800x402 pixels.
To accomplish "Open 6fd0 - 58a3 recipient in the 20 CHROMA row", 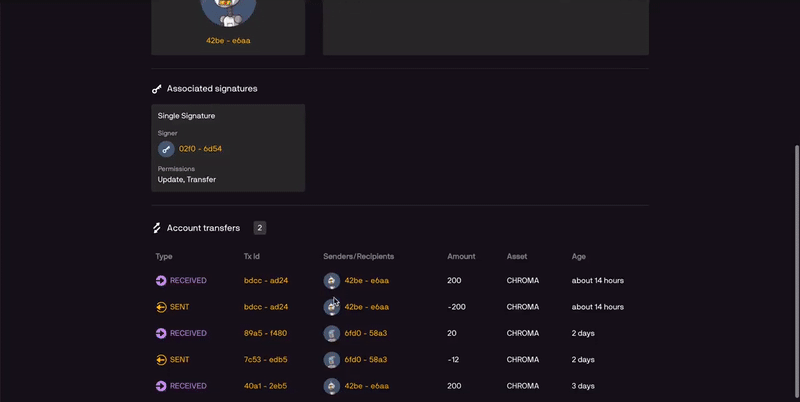I will click(366, 333).
